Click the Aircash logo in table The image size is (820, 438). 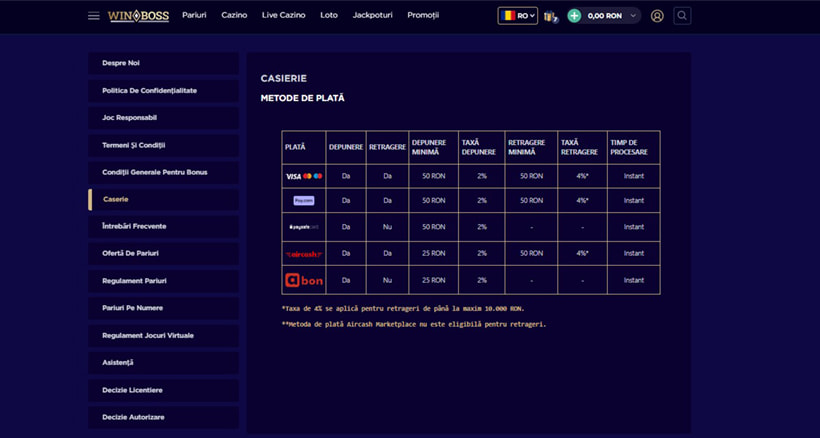tap(304, 253)
